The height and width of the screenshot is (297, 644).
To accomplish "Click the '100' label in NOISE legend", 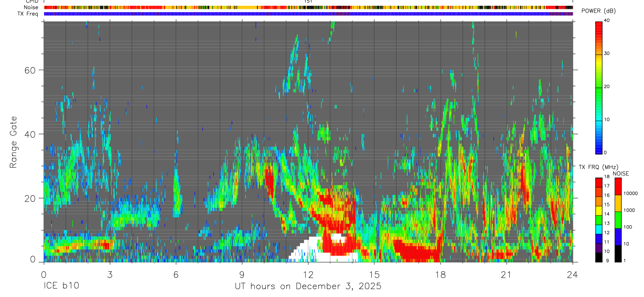I will (x=627, y=227).
